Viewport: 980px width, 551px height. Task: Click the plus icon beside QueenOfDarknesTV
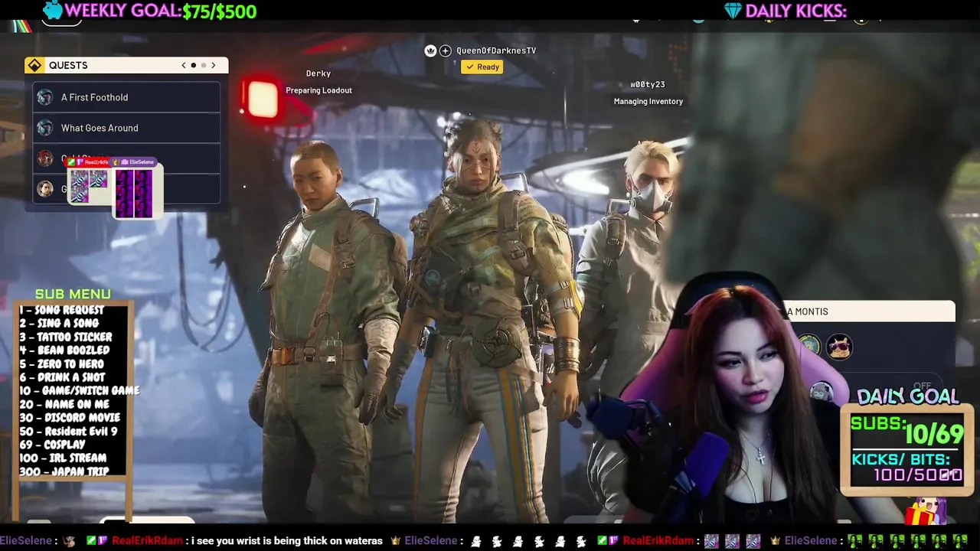(445, 51)
